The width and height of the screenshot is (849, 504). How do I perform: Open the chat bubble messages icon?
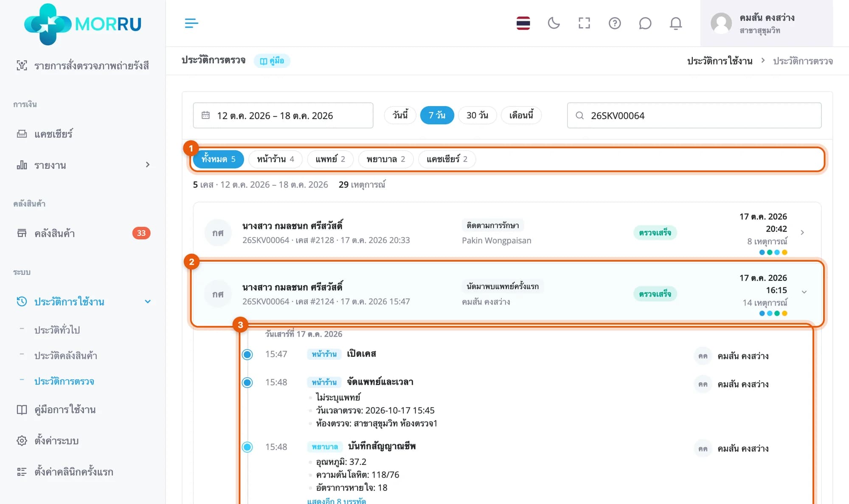click(645, 23)
